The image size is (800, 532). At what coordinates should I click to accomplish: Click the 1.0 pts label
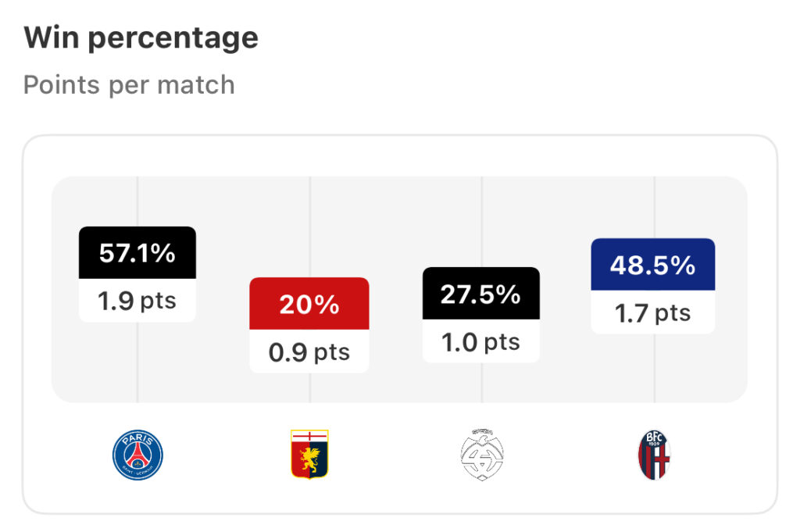[481, 341]
